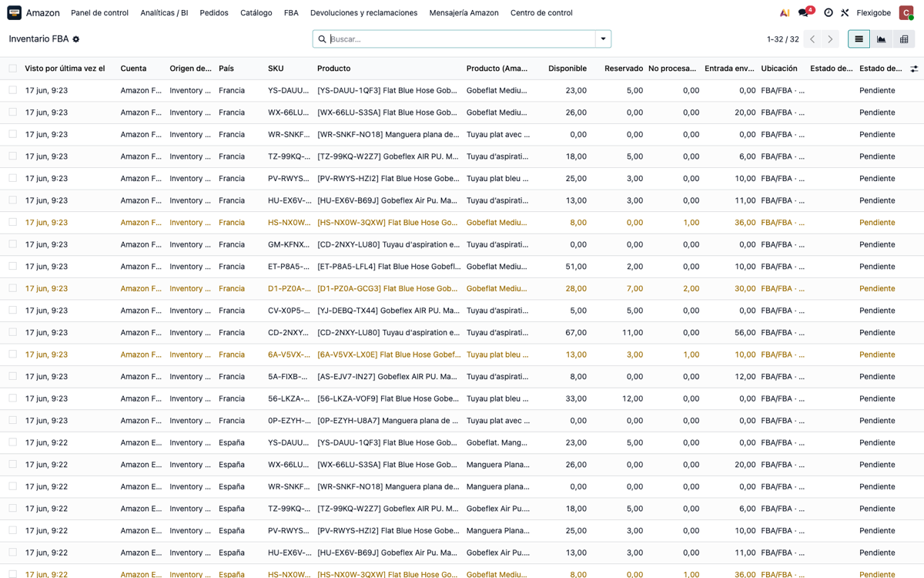Open the debug tools wrench icon
The image size is (924, 578).
[845, 12]
